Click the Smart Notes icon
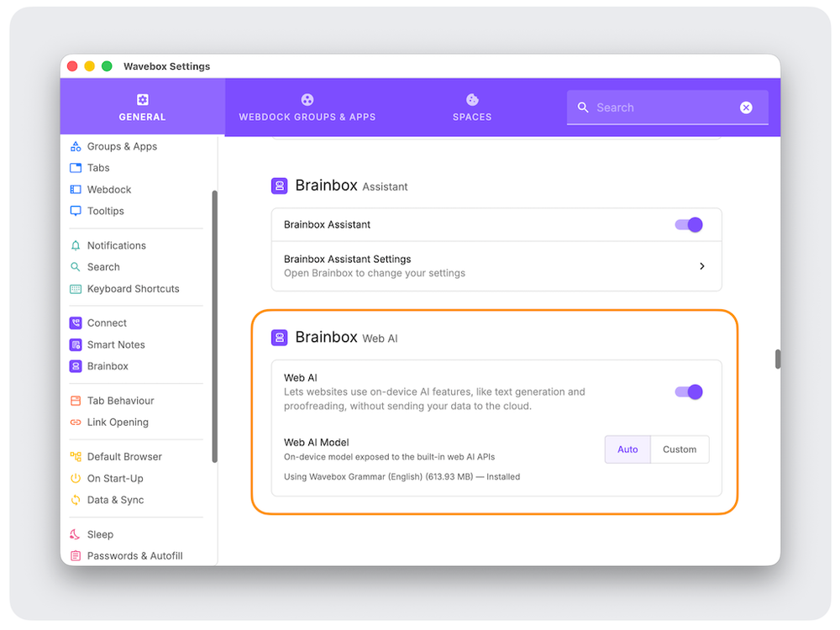Screen dimensions: 840x630 [76, 344]
